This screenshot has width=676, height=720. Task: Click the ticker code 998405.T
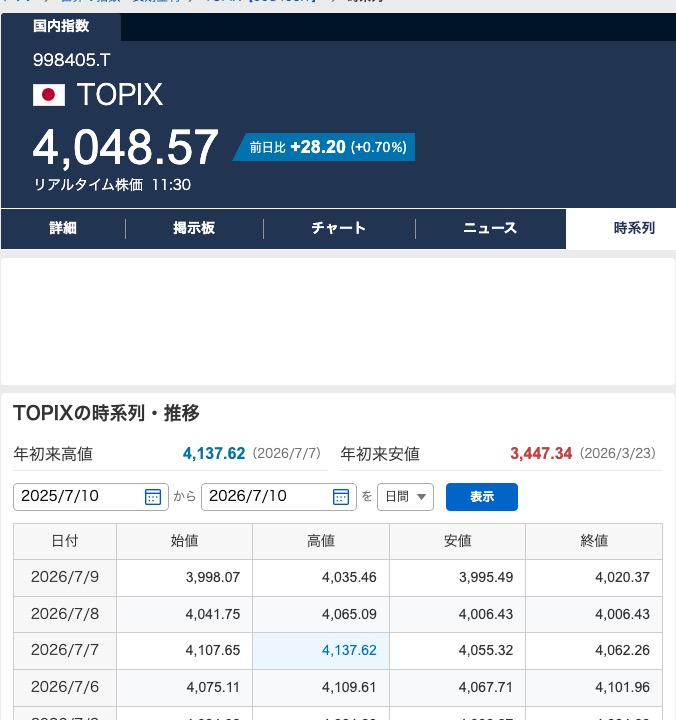coord(72,60)
